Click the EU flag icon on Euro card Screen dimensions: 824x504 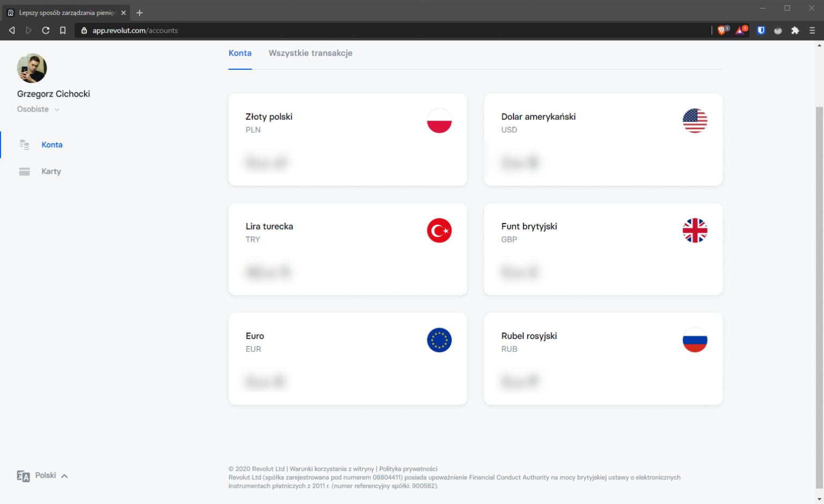[x=439, y=340]
